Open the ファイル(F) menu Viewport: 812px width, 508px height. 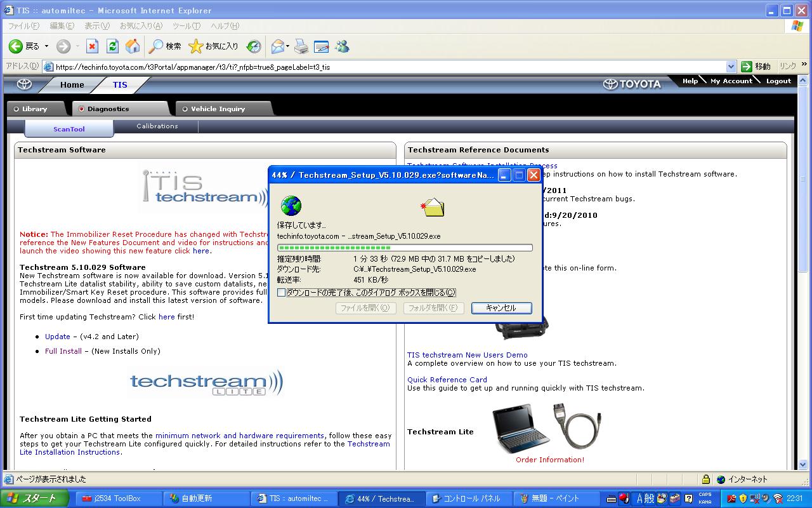tap(23, 26)
